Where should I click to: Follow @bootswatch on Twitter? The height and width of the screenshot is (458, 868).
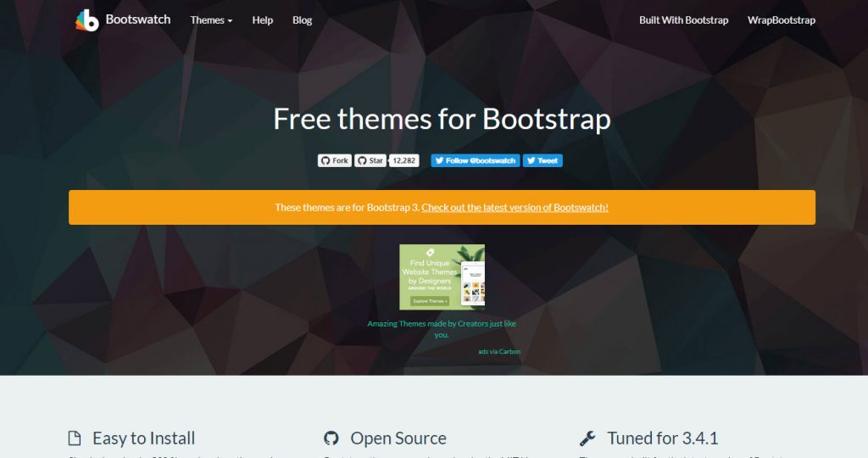click(475, 160)
